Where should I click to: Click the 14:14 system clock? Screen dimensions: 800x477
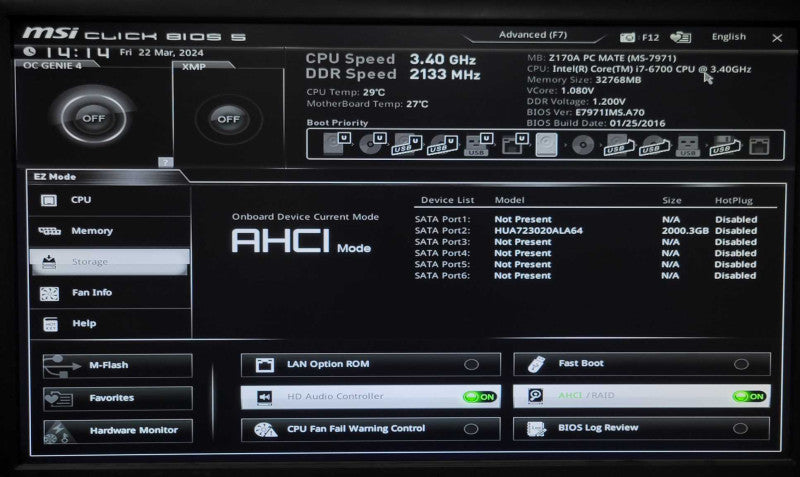pyautogui.click(x=78, y=53)
